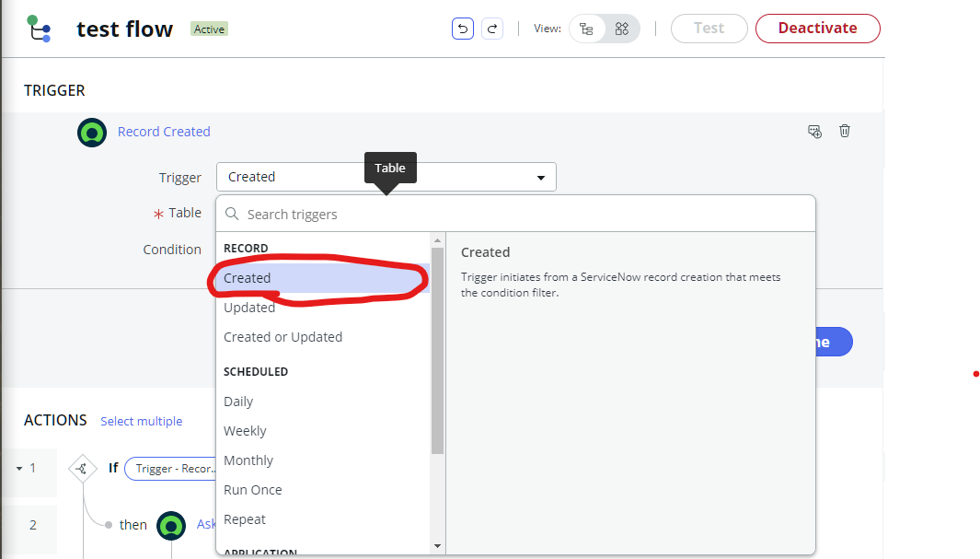Redo the last change
This screenshot has height=559, width=980.
[492, 29]
